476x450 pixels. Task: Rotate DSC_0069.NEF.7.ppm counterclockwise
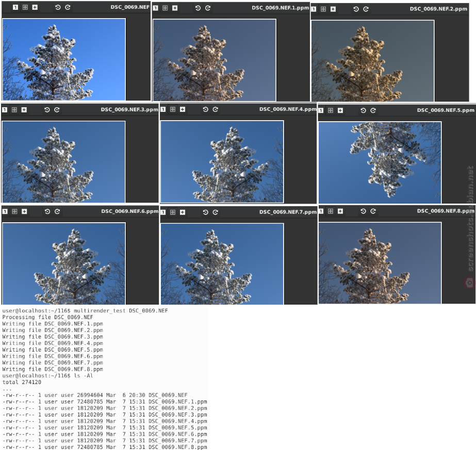206,212
